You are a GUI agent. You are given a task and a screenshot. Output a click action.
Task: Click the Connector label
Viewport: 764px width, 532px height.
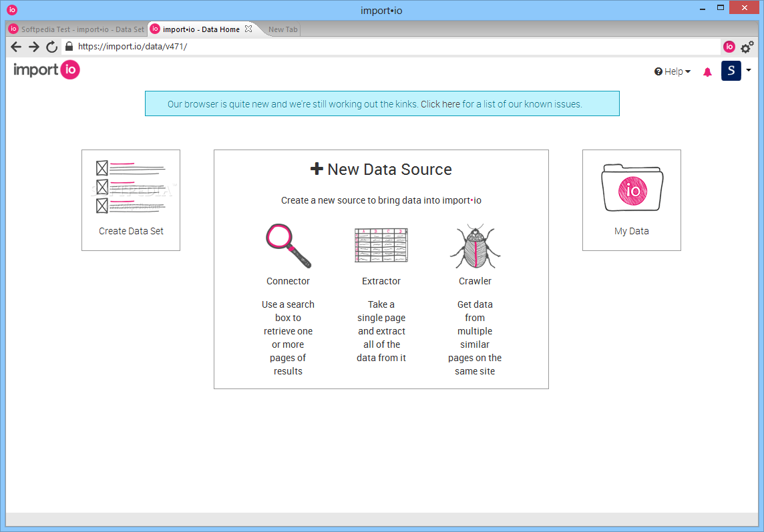click(x=288, y=281)
